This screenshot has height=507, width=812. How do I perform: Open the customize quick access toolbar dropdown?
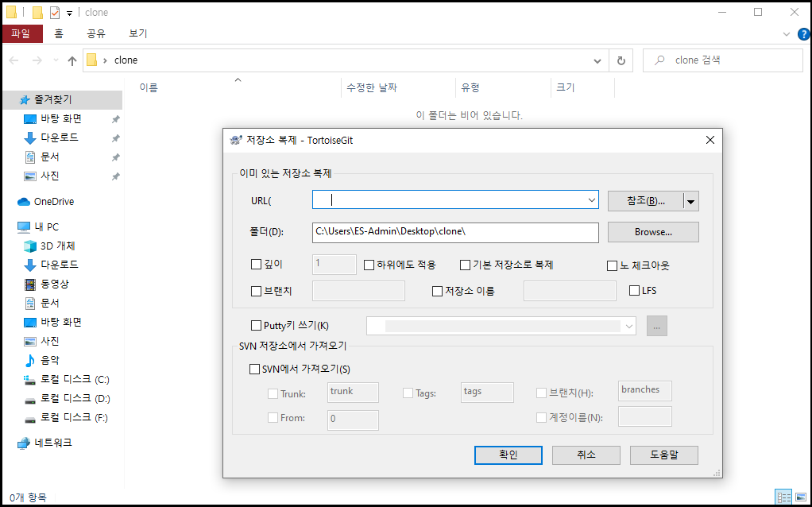69,14
